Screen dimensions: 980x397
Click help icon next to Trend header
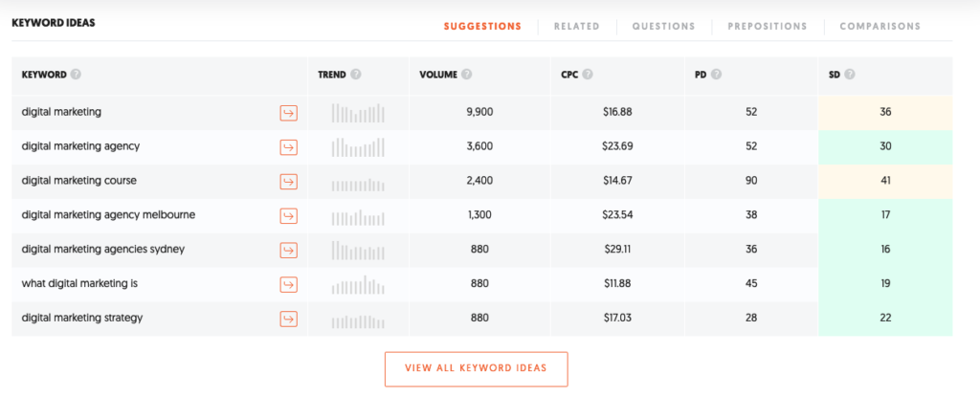[x=356, y=75]
